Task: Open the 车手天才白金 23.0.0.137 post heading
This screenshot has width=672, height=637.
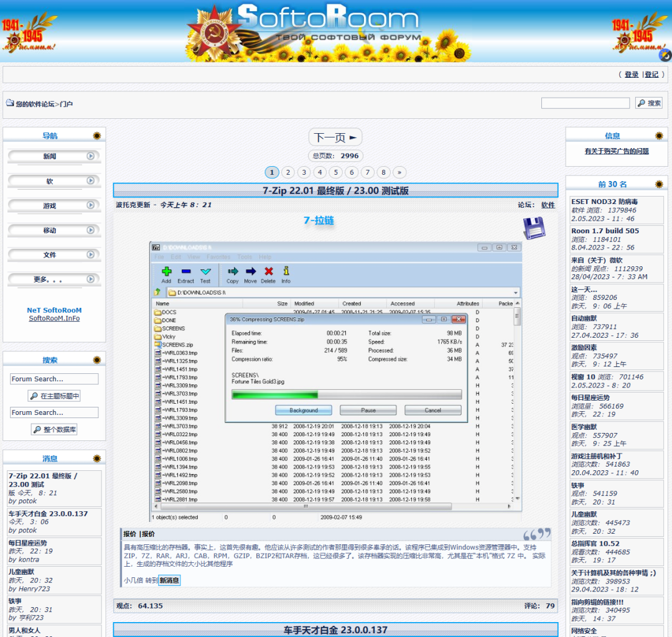Action: click(335, 630)
